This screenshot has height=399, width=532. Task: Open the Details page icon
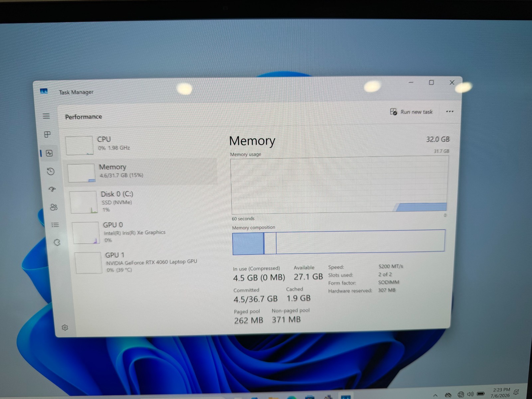[x=55, y=225]
